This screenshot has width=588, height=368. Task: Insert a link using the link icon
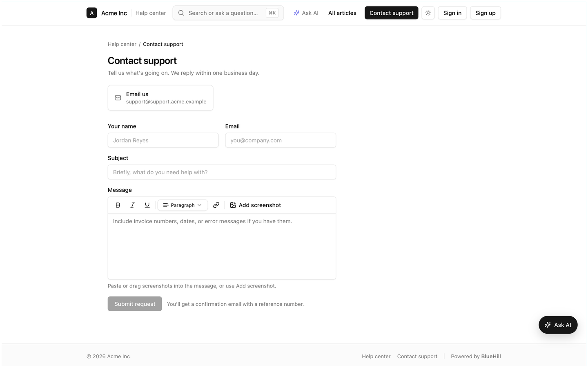pos(216,205)
